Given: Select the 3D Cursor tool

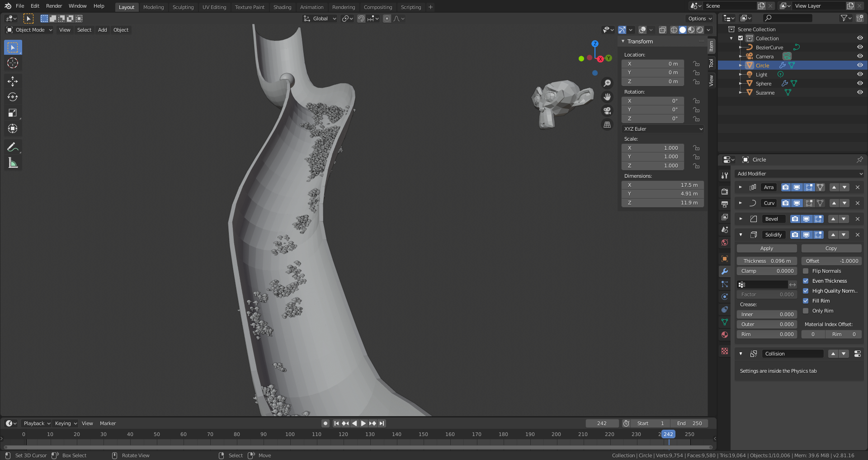Looking at the screenshot, I should tap(13, 63).
